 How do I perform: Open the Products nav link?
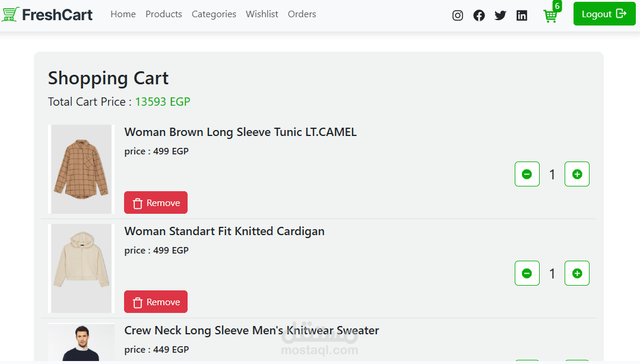164,14
